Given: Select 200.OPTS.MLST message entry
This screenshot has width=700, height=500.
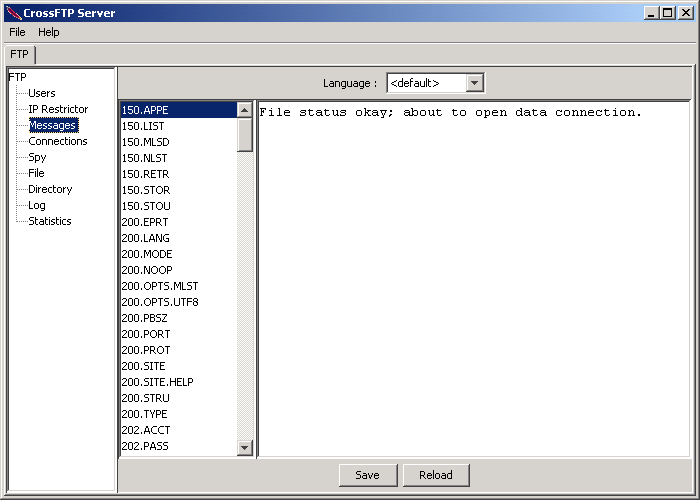Looking at the screenshot, I should (x=179, y=286).
